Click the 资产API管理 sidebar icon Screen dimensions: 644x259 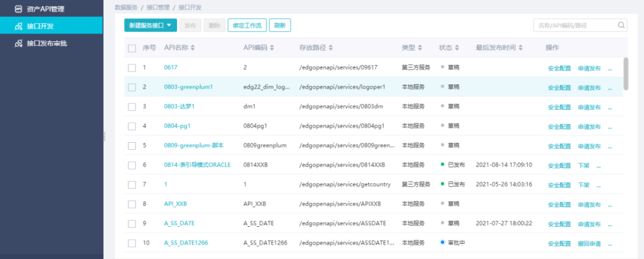point(18,9)
